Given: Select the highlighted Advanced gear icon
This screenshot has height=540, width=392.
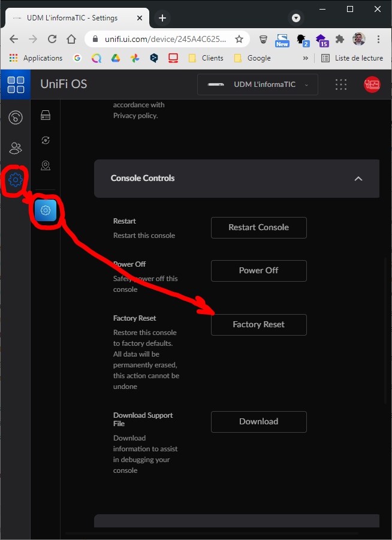Looking at the screenshot, I should pyautogui.click(x=45, y=210).
